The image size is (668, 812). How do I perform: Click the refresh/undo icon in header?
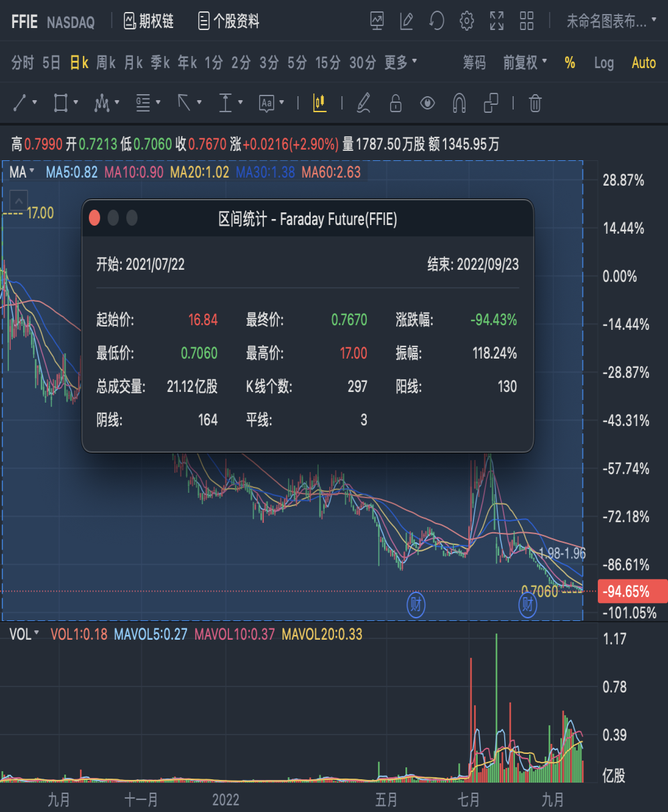pos(437,21)
